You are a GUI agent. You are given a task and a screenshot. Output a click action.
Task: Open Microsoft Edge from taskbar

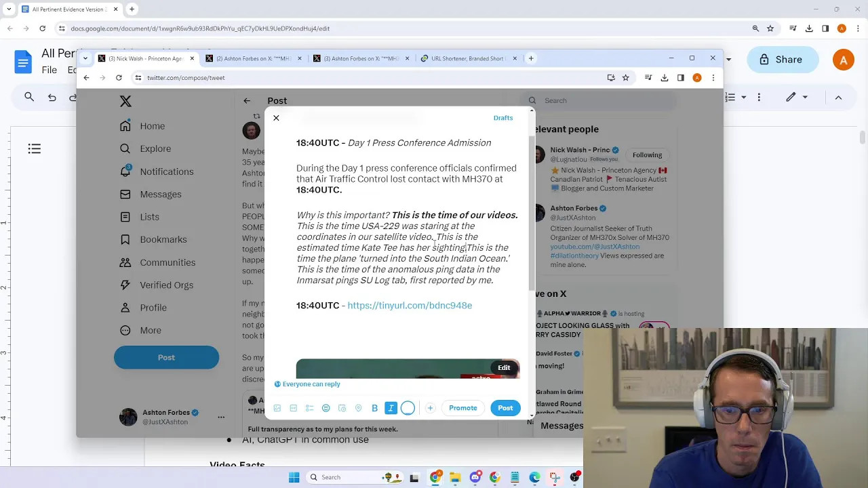534,477
